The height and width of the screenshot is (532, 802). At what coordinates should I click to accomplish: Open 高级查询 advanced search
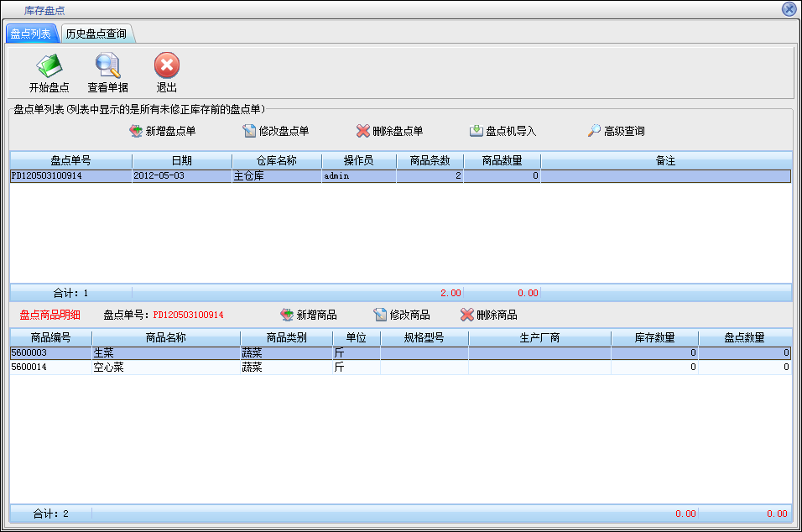616,131
